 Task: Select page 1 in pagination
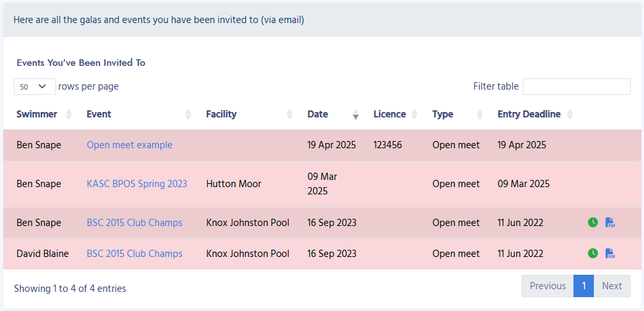point(583,286)
